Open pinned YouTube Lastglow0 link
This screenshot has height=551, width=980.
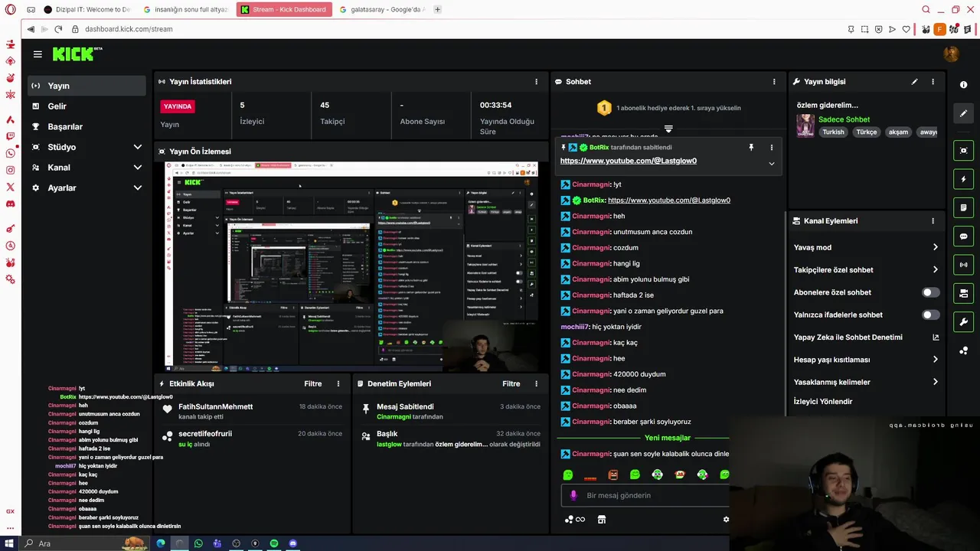(628, 161)
